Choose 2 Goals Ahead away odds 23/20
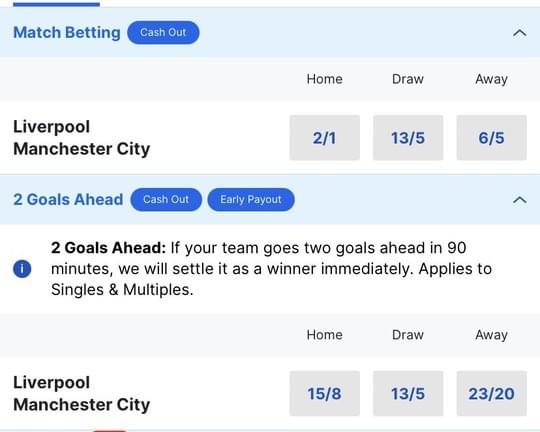 coord(491,393)
